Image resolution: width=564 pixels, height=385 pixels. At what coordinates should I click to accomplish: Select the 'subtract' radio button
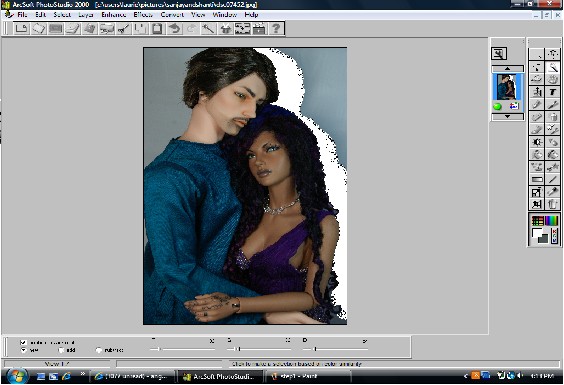tap(99, 350)
